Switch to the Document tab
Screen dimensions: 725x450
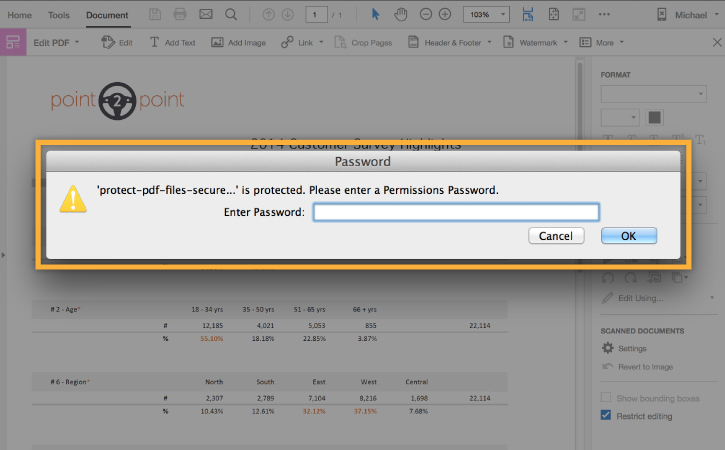pos(107,15)
